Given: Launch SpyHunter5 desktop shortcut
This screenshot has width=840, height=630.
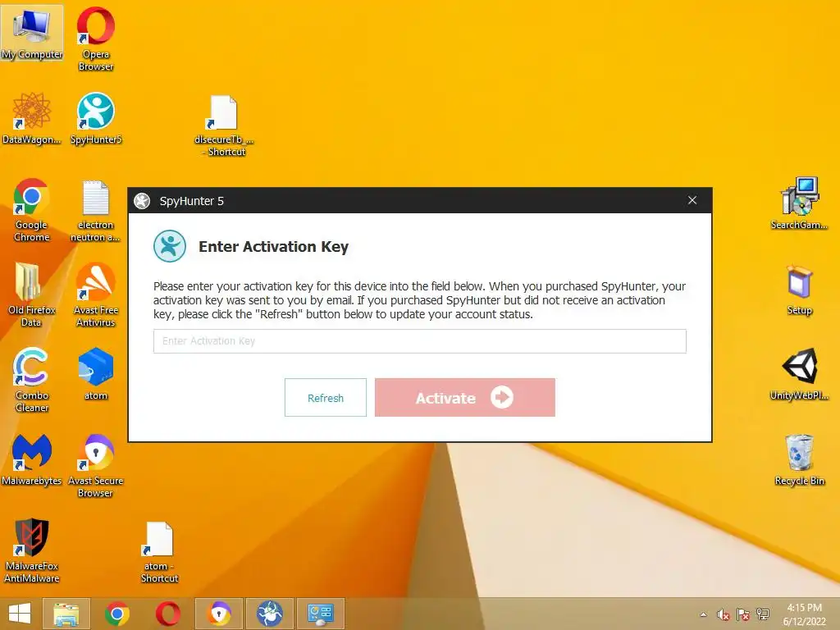Looking at the screenshot, I should 96,118.
